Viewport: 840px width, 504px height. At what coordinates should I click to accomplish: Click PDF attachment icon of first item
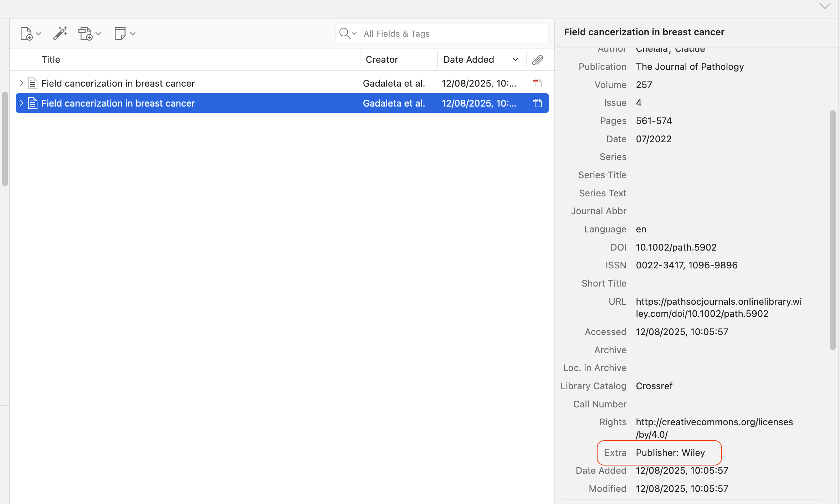pyautogui.click(x=537, y=83)
